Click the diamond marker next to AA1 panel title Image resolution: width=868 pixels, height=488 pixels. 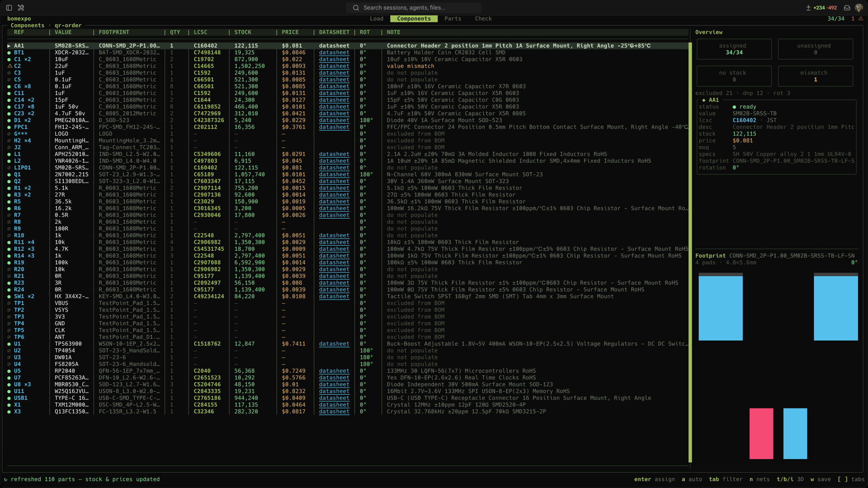704,100
